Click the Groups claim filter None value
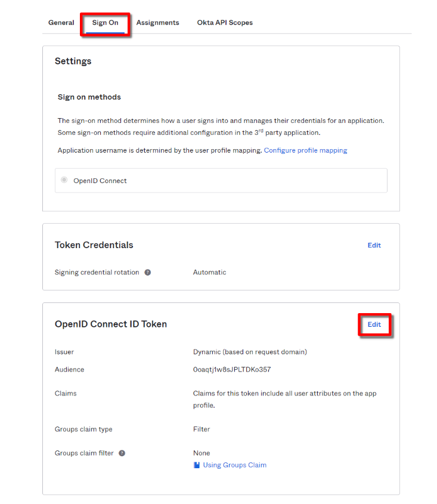The width and height of the screenshot is (437, 504). pos(202,453)
